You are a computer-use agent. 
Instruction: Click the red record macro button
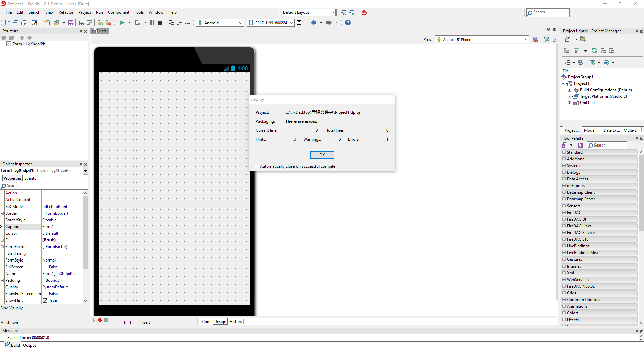pyautogui.click(x=100, y=320)
